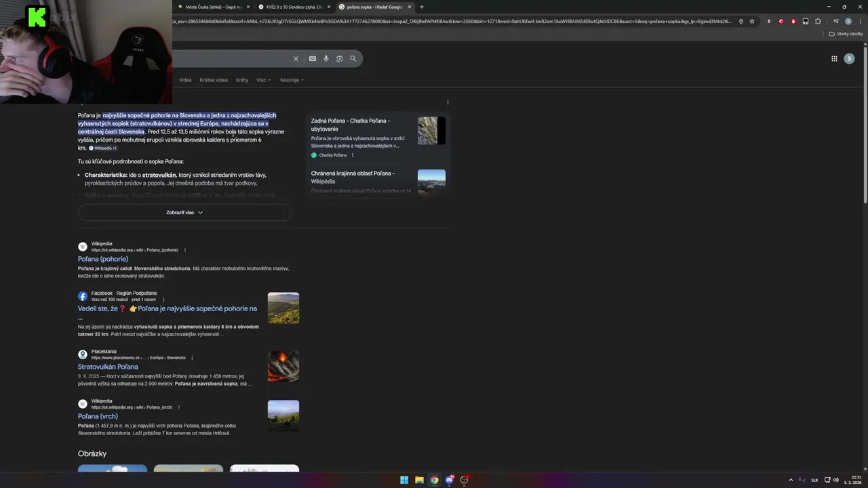
Task: Open the media control icon in the Chrome toolbar
Action: (x=836, y=22)
